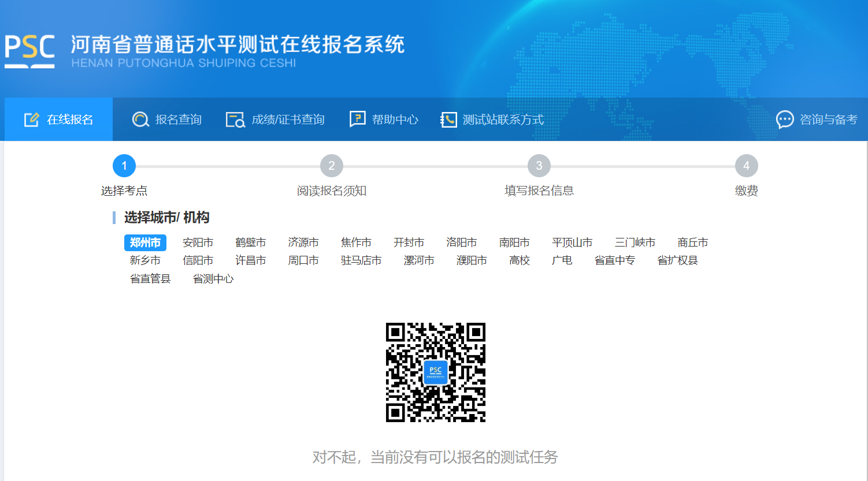Select 安阳市 city option
This screenshot has width=868, height=481.
[x=198, y=243]
